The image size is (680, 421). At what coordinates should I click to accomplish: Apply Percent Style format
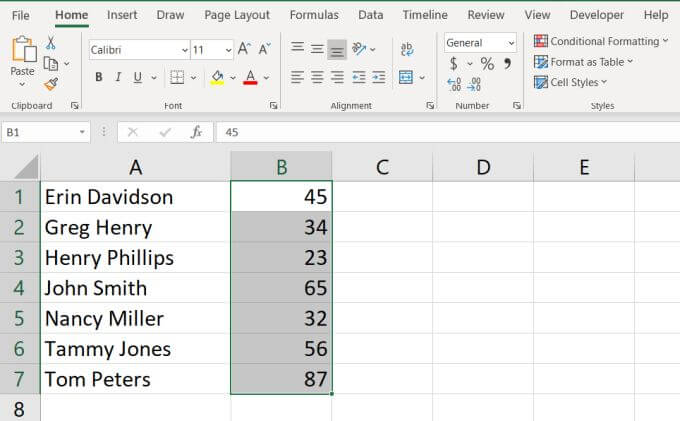click(487, 64)
